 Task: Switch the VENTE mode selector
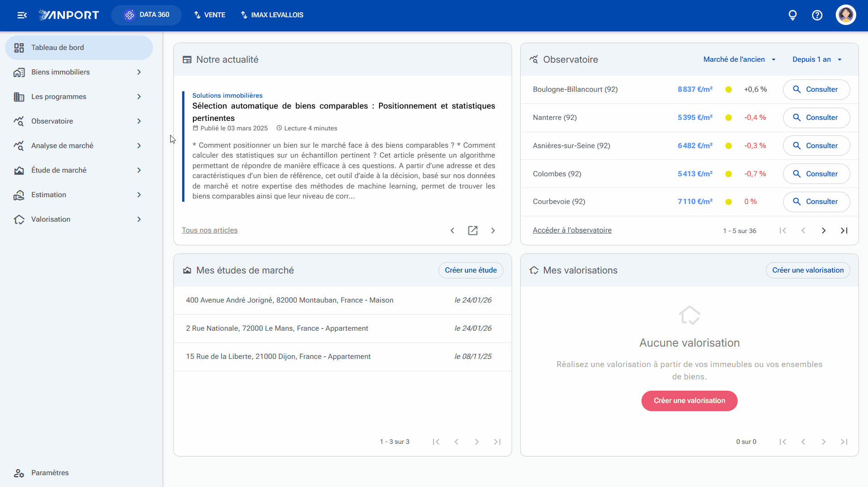click(210, 15)
